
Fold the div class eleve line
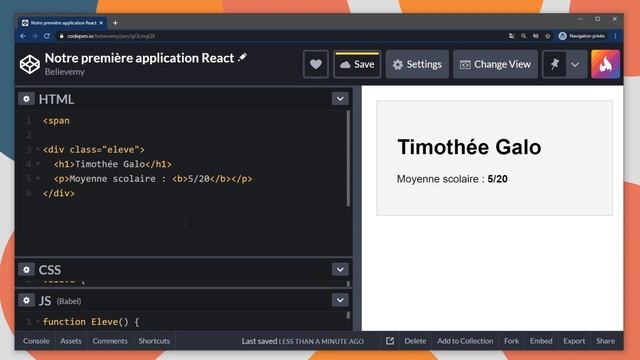(38, 150)
